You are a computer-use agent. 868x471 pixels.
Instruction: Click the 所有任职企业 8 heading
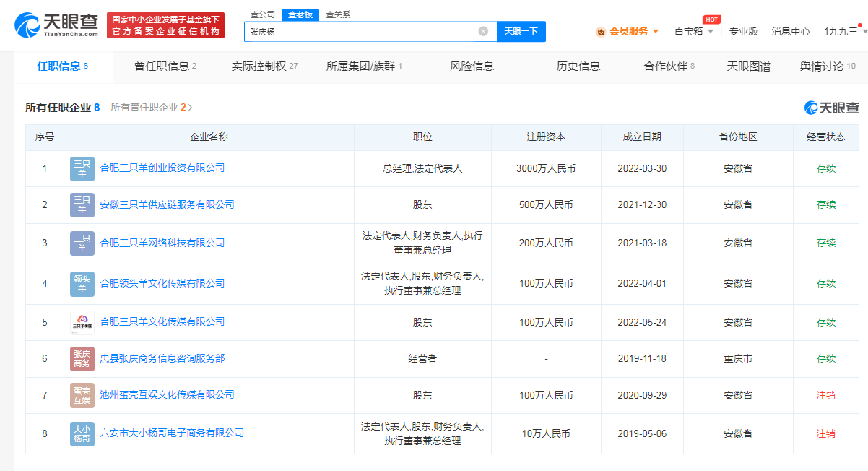pyautogui.click(x=62, y=107)
